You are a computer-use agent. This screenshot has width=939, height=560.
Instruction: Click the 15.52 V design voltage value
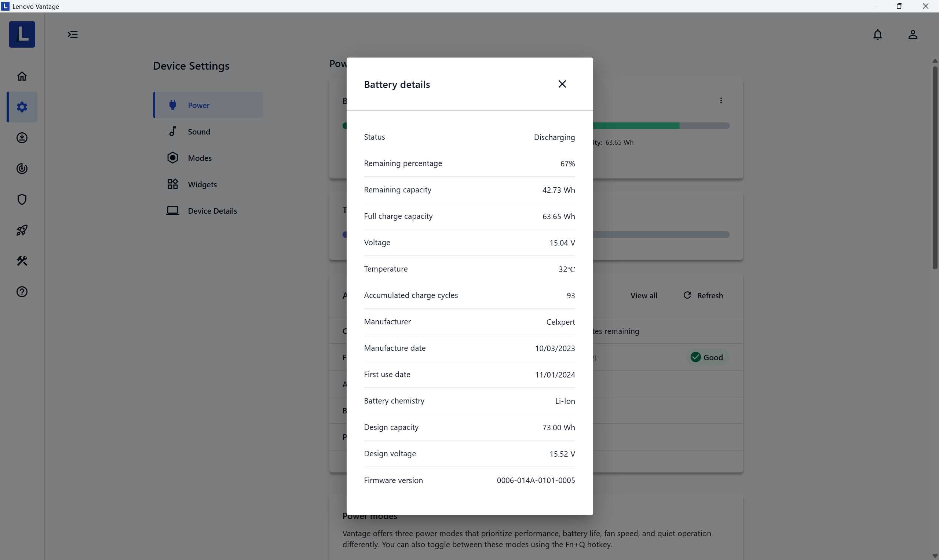click(x=562, y=454)
